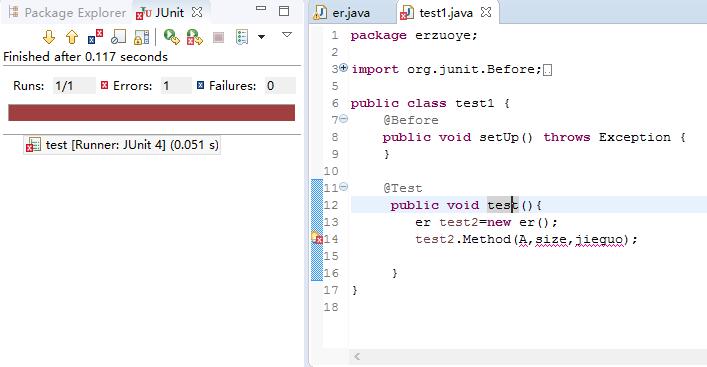Open the JUnit view menu triangle

[287, 34]
